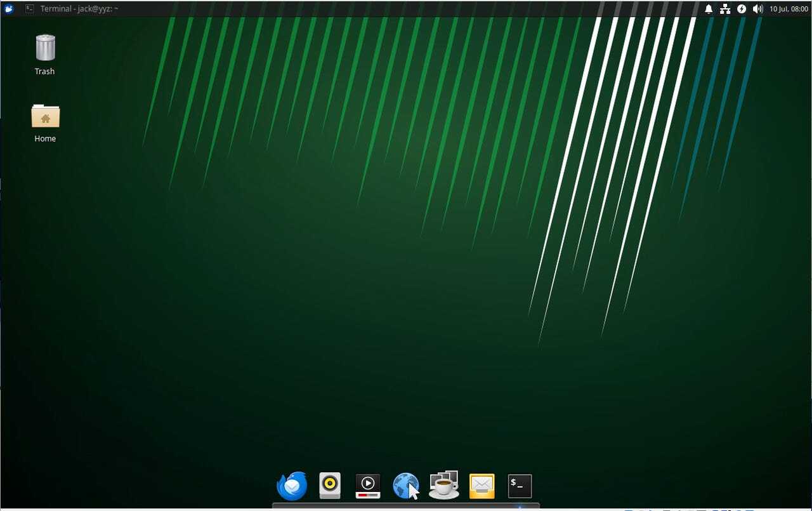
Task: Click the clock showing 10 Jul, 08:00
Action: pos(789,9)
